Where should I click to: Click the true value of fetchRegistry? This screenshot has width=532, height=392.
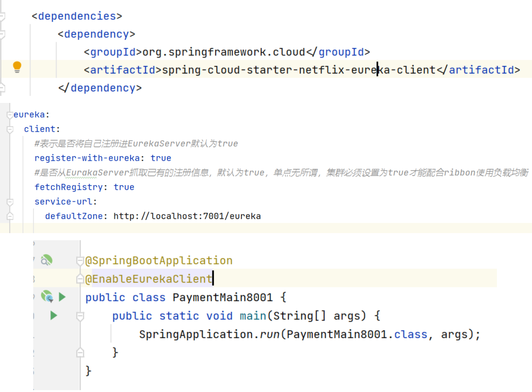[124, 187]
